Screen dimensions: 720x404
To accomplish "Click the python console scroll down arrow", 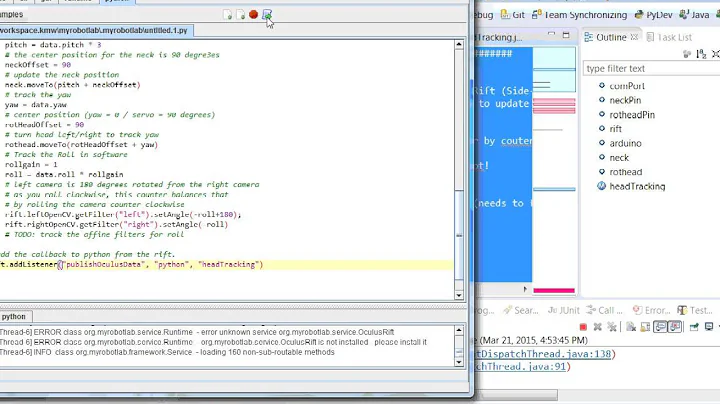I will (x=459, y=362).
